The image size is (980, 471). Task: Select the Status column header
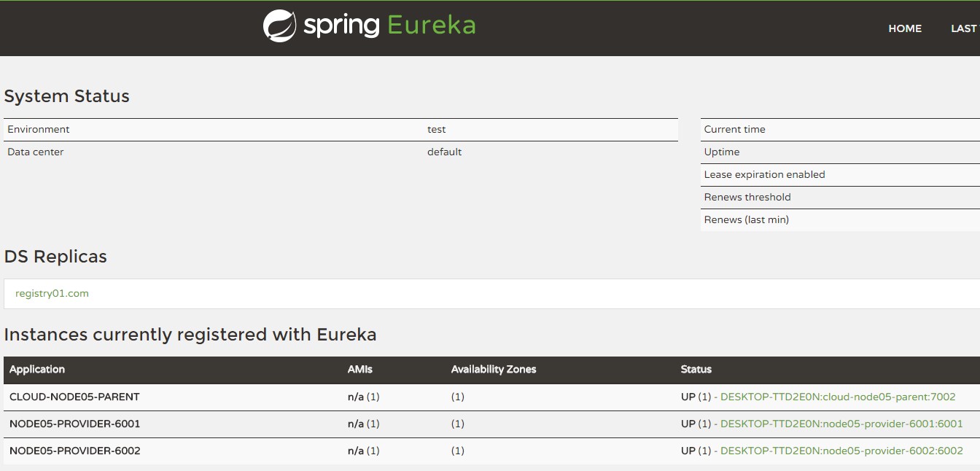coord(696,369)
